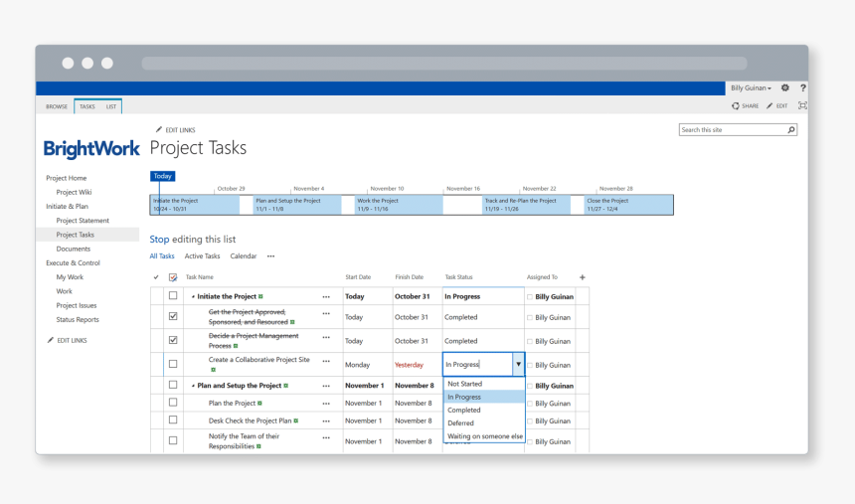This screenshot has width=855, height=504.
Task: Check Notify the Team checkbox
Action: (x=173, y=440)
